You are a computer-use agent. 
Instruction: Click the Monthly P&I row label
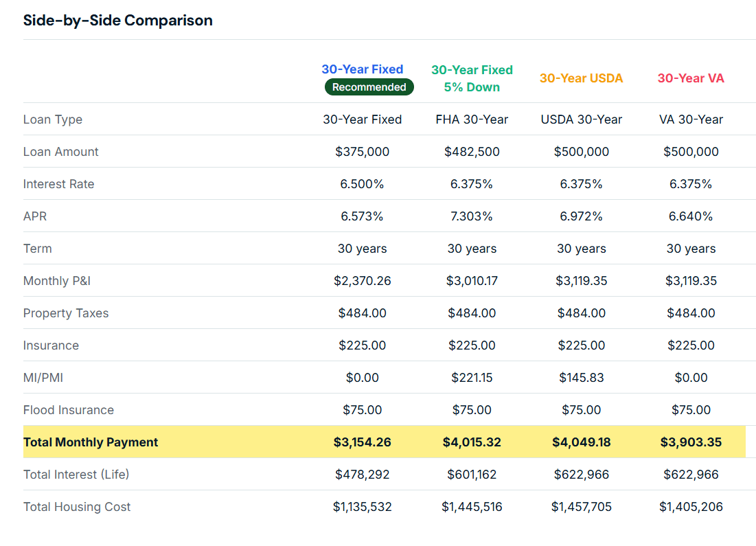[x=57, y=280]
